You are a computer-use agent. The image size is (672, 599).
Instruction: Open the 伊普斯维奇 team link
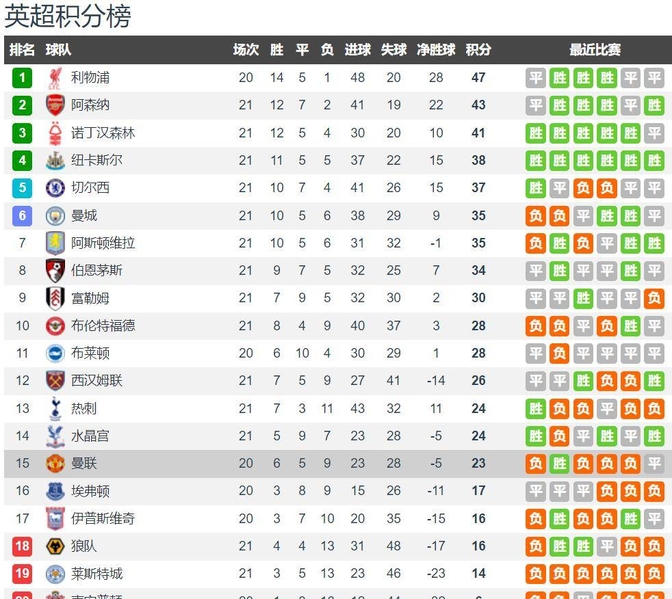coord(103,518)
